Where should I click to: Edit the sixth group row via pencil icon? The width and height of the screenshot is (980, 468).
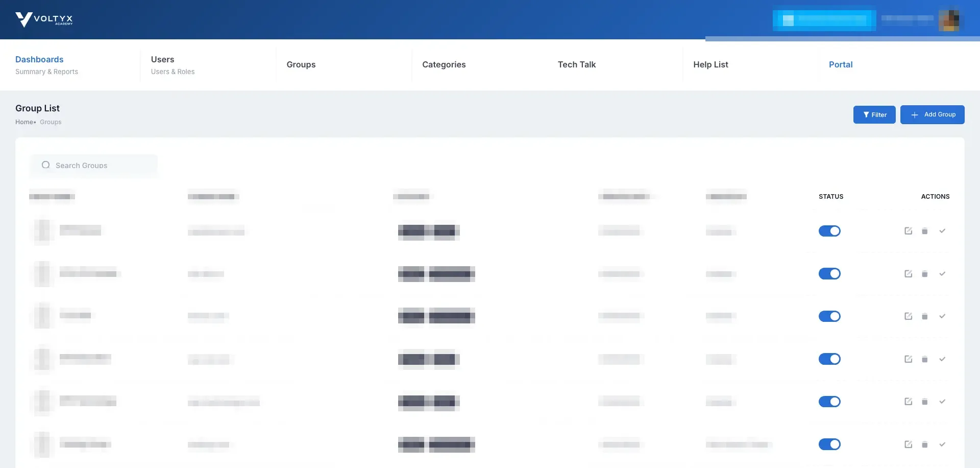coord(908,444)
